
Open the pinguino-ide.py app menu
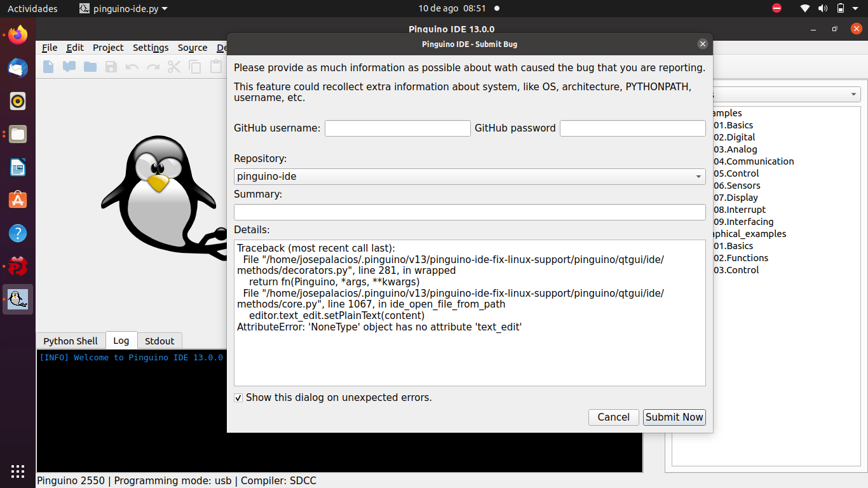pos(124,8)
